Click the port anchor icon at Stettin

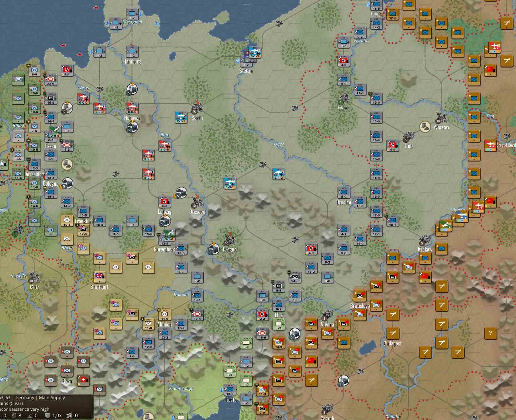coord(238,61)
